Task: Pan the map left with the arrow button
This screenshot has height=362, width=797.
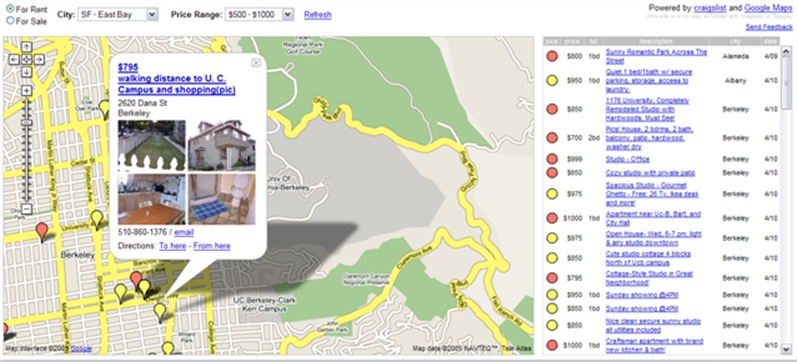Action: (15, 59)
